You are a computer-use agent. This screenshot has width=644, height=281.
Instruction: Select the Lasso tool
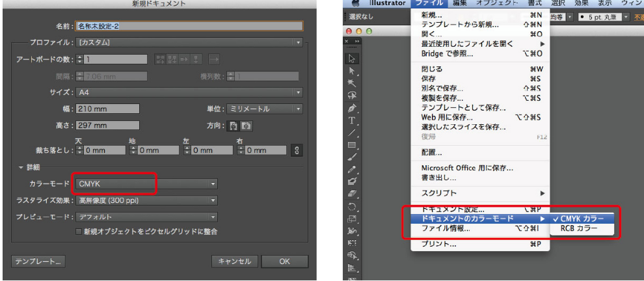click(x=351, y=96)
